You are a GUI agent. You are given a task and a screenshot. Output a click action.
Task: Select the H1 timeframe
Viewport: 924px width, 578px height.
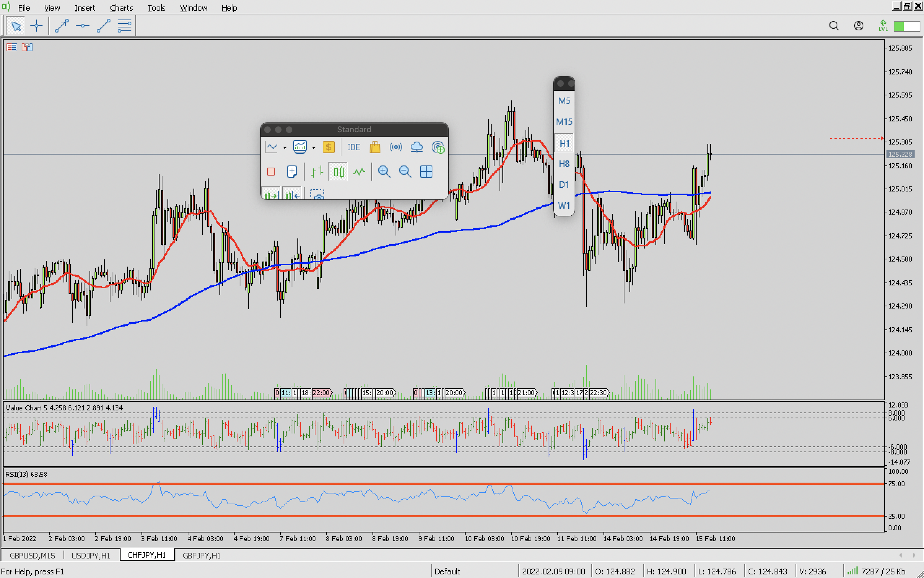(x=564, y=143)
